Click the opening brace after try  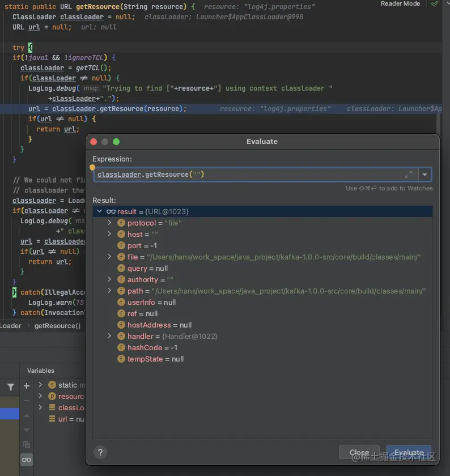pyautogui.click(x=30, y=48)
